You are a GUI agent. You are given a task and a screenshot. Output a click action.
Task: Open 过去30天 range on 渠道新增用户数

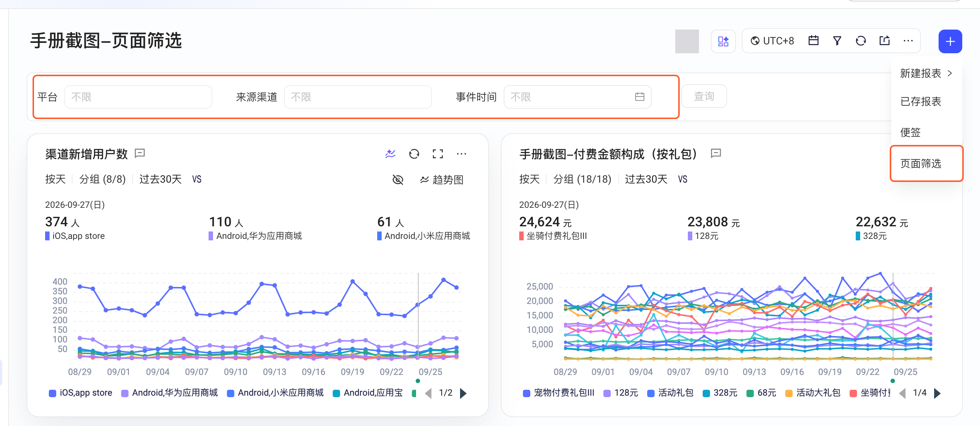tap(160, 179)
